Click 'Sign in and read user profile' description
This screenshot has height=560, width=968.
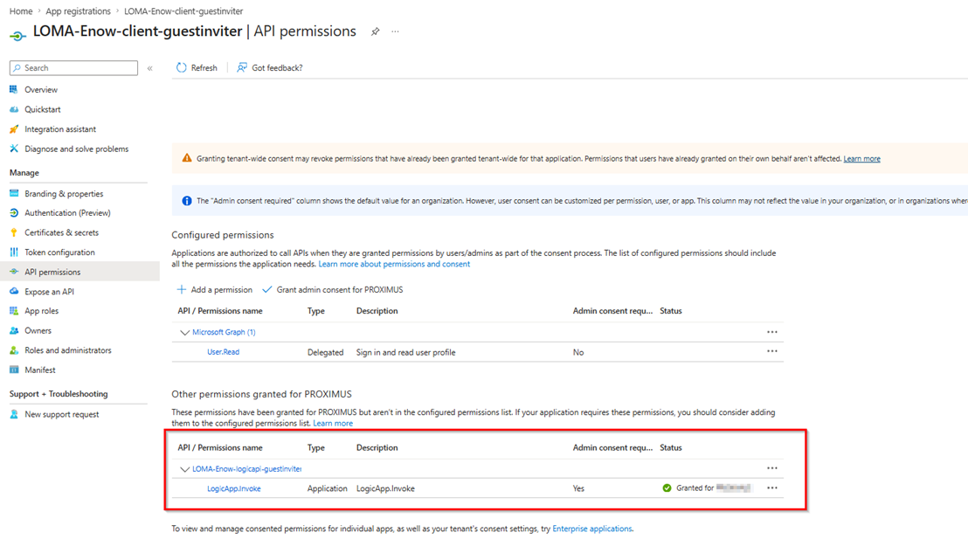[405, 353]
